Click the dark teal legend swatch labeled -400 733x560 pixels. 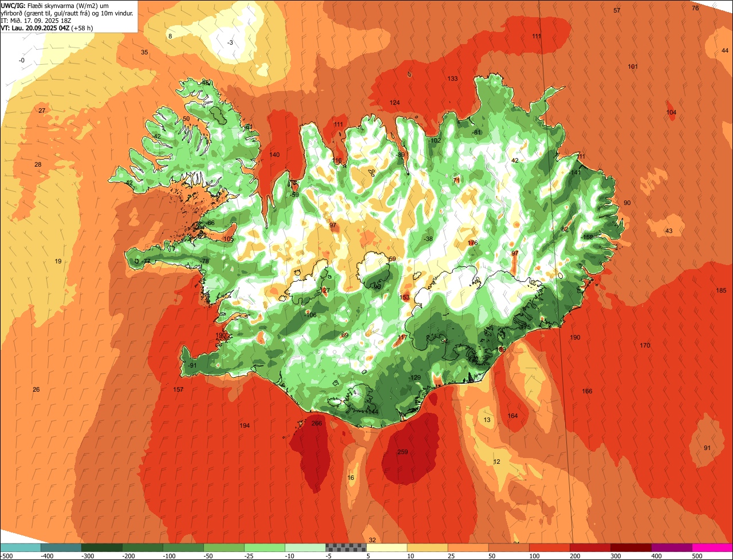(x=61, y=548)
